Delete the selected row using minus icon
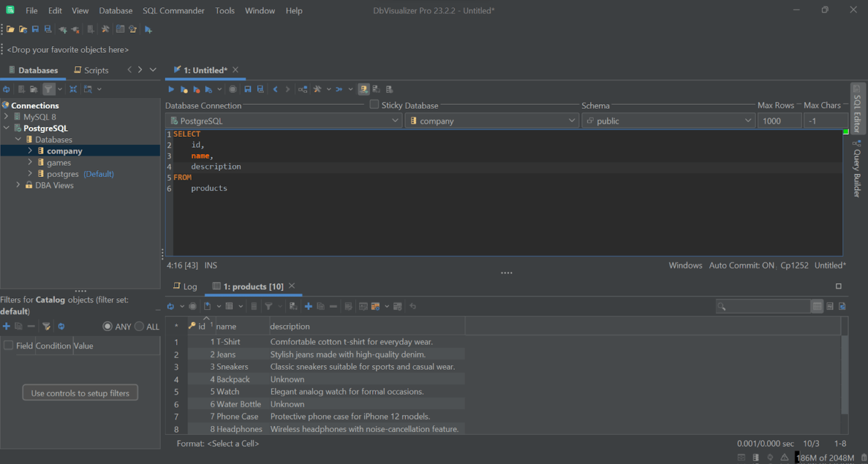 [333, 306]
